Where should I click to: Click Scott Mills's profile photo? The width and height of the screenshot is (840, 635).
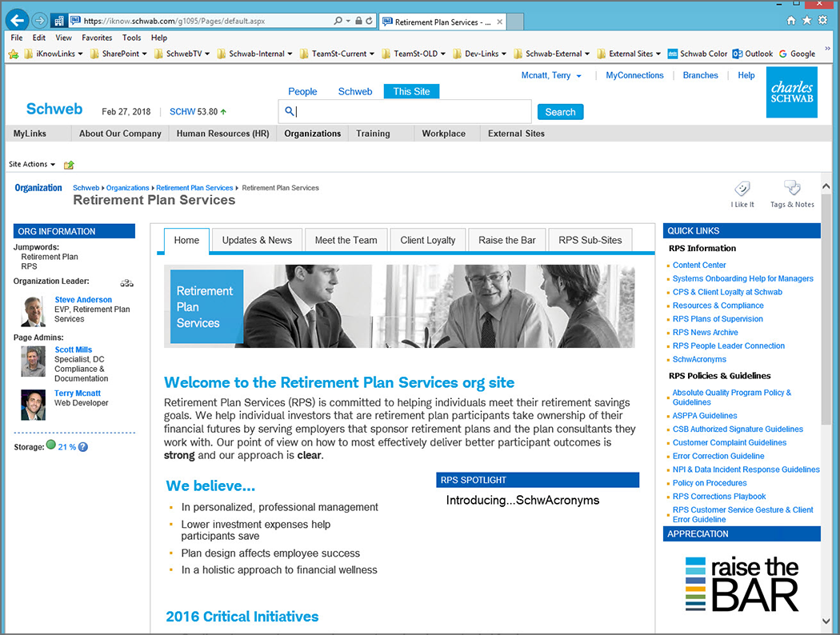click(34, 361)
